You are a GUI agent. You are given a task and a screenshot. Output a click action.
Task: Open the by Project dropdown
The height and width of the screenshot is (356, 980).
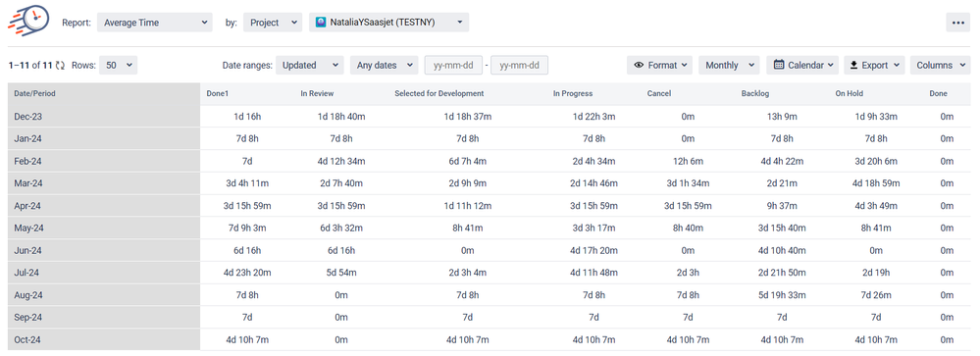point(273,23)
